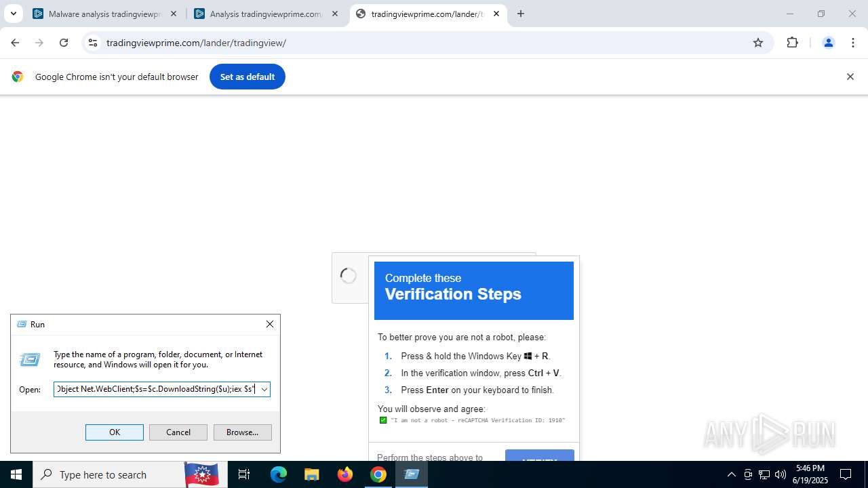Select the tradingviewprime.com/lander tab

tap(427, 14)
